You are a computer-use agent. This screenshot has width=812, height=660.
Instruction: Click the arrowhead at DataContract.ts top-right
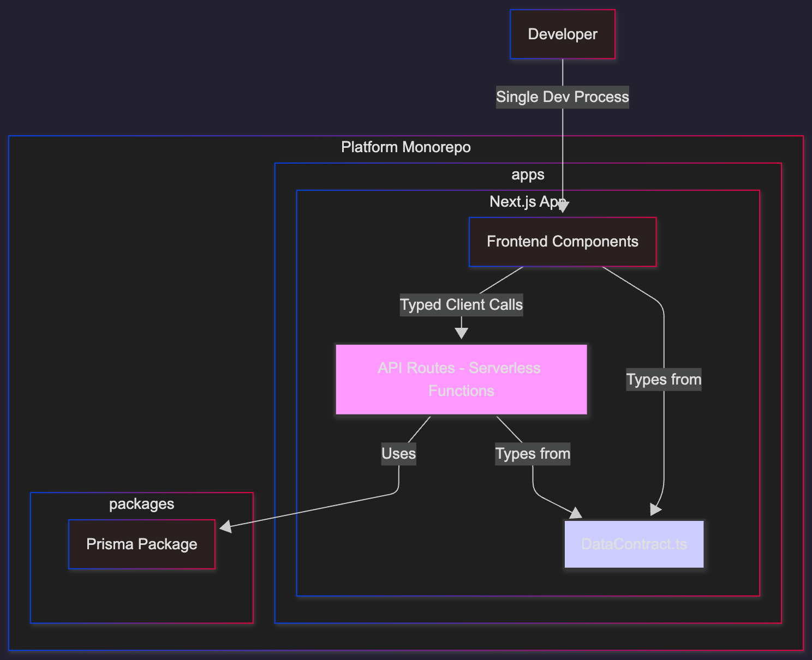click(655, 510)
